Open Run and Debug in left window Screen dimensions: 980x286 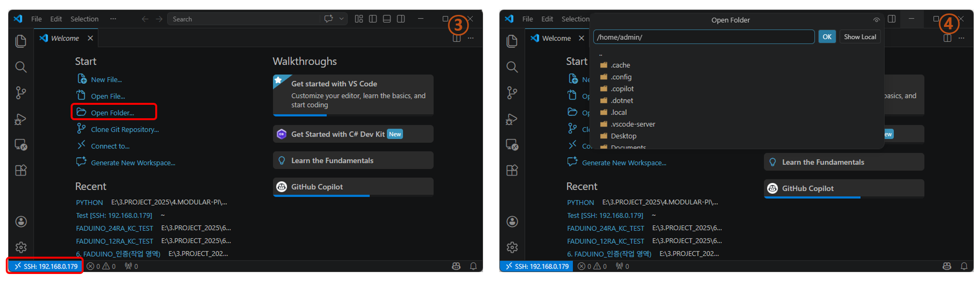click(x=21, y=119)
